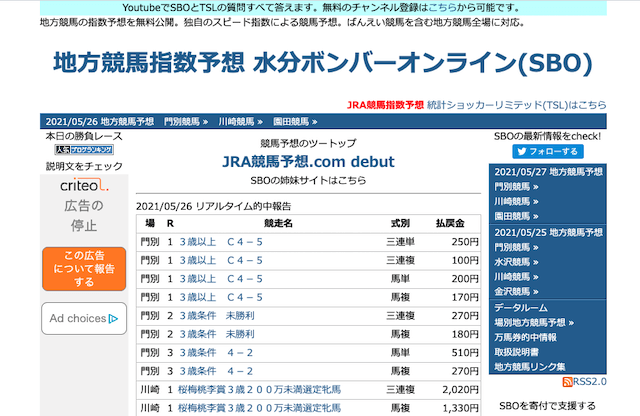Click the 2021/05/25 地方競馬予想 sidebar heading

[x=549, y=232]
